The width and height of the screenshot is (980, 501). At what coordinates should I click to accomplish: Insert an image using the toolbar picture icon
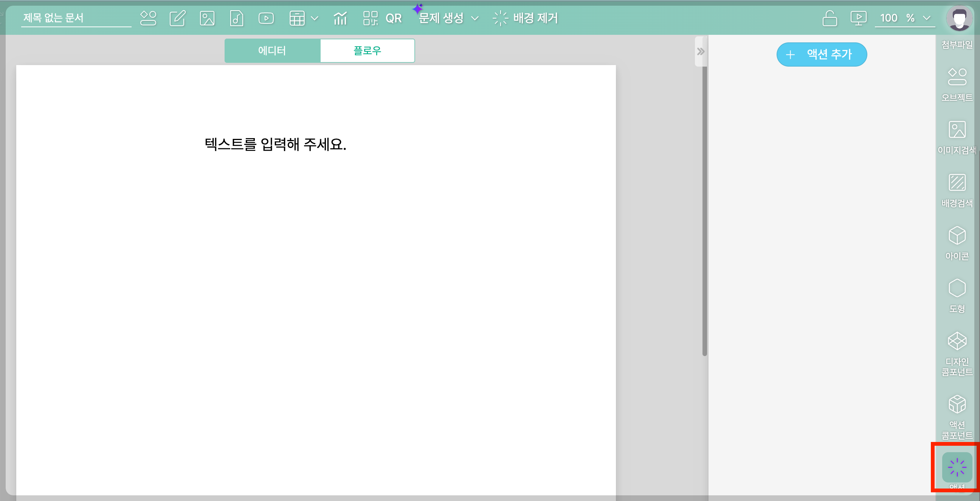[207, 18]
